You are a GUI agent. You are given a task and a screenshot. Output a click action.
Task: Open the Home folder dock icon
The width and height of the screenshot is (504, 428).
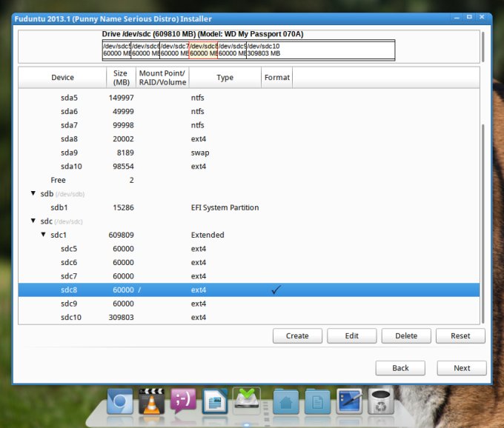pos(285,403)
